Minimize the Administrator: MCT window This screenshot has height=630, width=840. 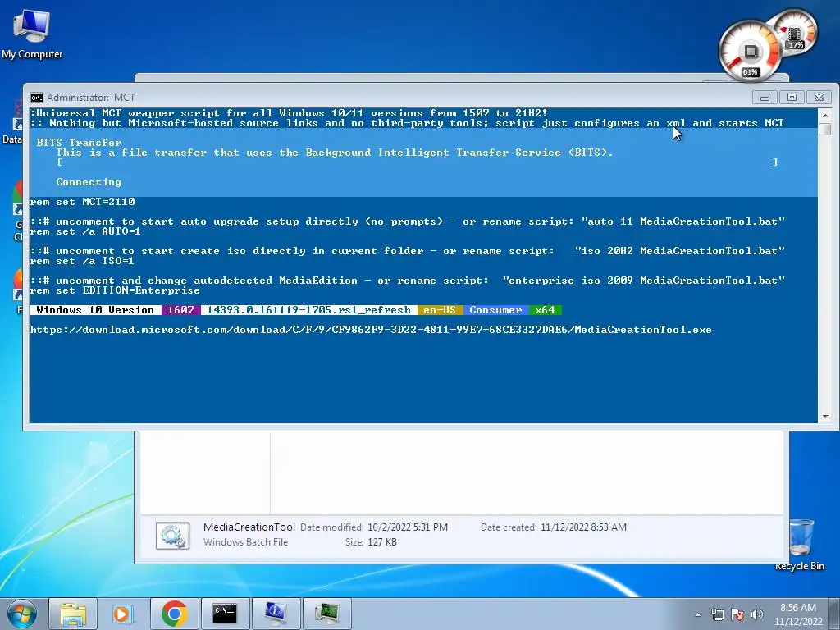[765, 98]
